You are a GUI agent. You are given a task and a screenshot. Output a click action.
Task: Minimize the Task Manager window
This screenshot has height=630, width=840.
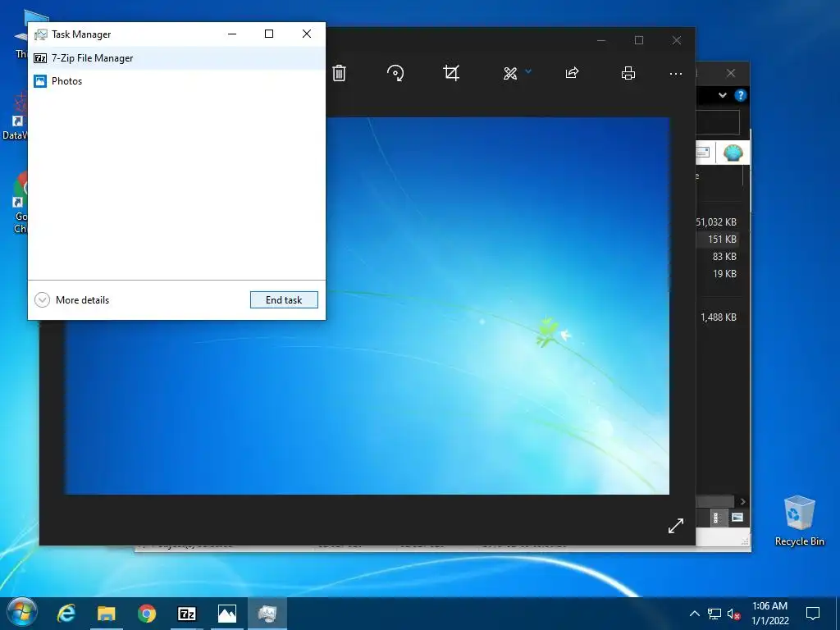tap(232, 34)
